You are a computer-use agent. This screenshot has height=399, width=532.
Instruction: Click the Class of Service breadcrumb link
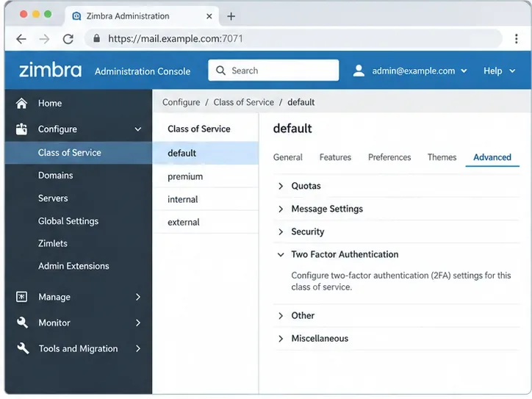244,102
